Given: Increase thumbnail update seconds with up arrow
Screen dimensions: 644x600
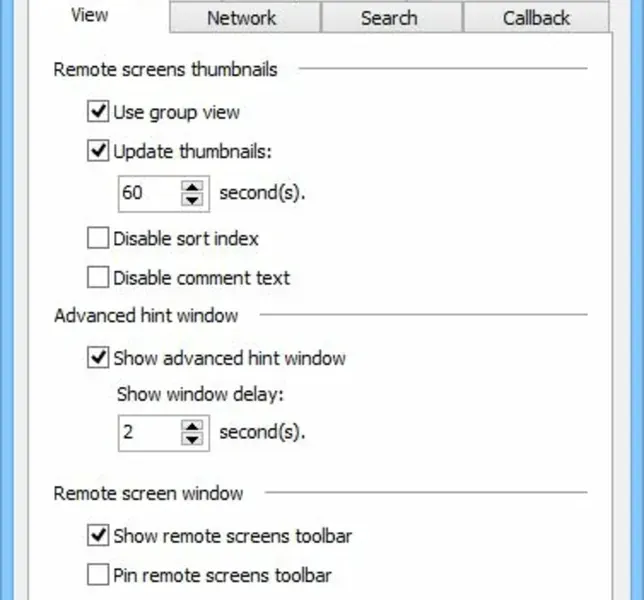Looking at the screenshot, I should pos(192,186).
